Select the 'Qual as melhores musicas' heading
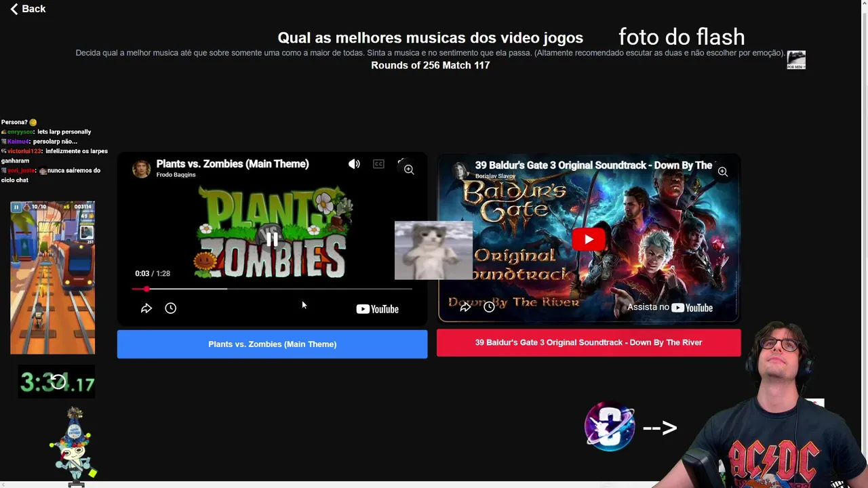 (x=430, y=38)
